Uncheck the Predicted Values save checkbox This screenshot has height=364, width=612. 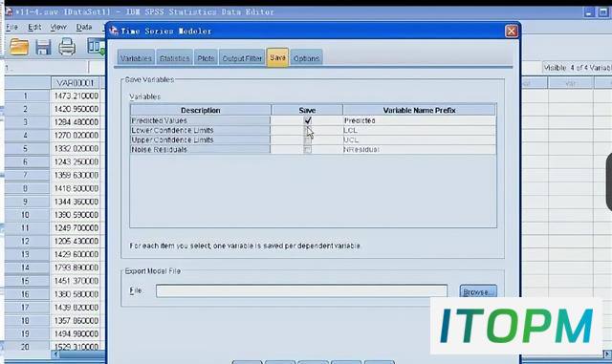308,120
